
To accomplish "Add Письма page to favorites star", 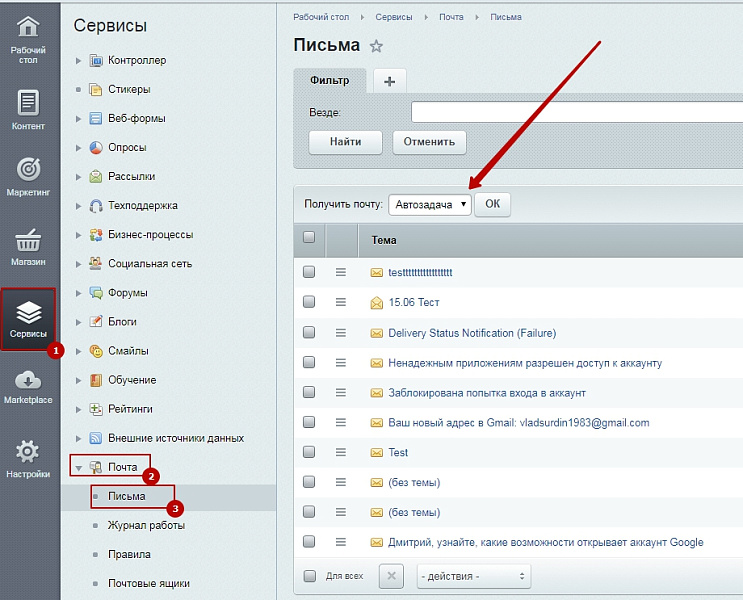I will click(377, 46).
